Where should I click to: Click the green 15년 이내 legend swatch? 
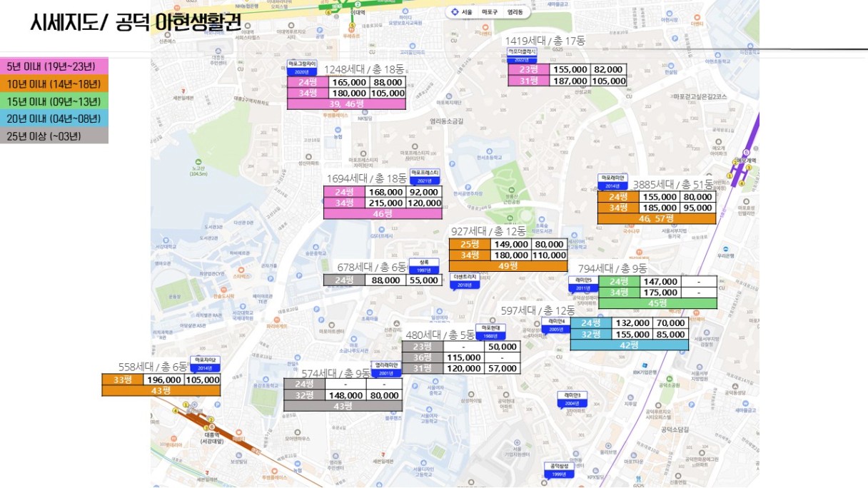(x=54, y=101)
